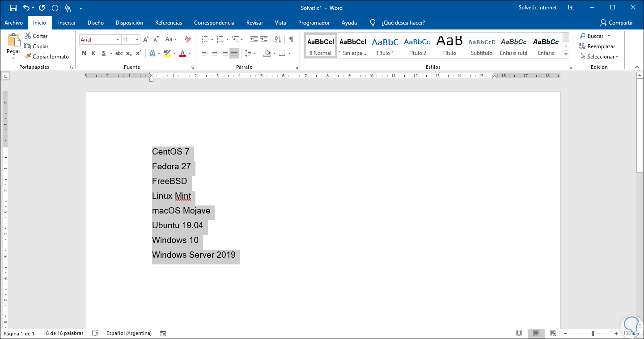644x339 pixels.
Task: Click the macro recording icon in status bar
Action: 163,334
